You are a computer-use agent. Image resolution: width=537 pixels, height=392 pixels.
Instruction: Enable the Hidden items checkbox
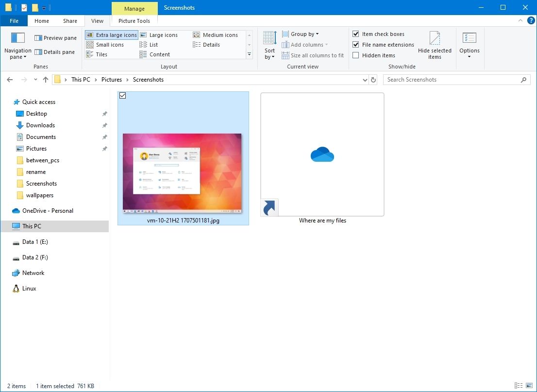pyautogui.click(x=355, y=55)
